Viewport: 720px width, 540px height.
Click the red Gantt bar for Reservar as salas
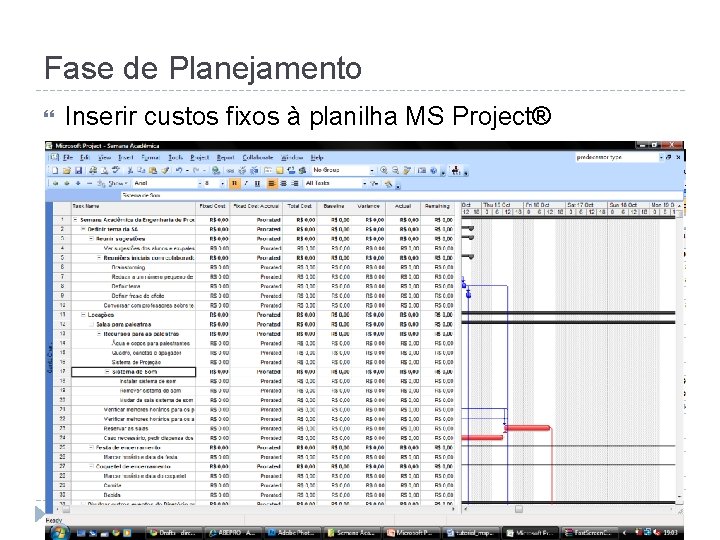click(x=527, y=428)
